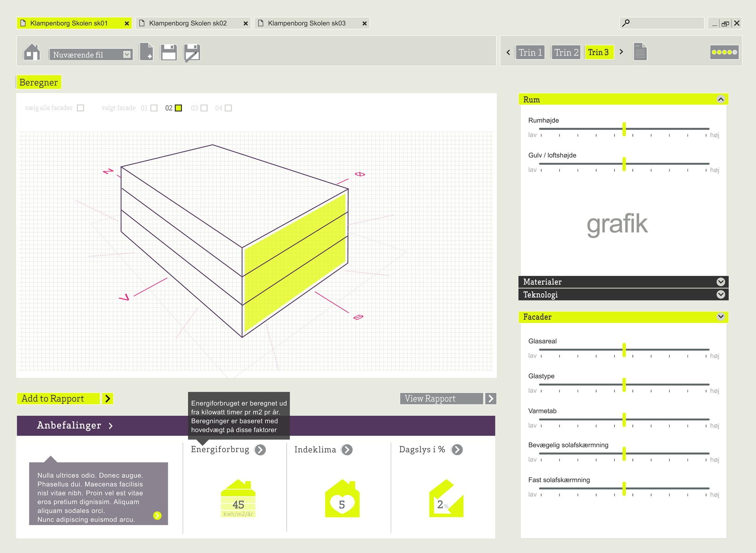
Task: Go to Trin 1 step
Action: [530, 52]
